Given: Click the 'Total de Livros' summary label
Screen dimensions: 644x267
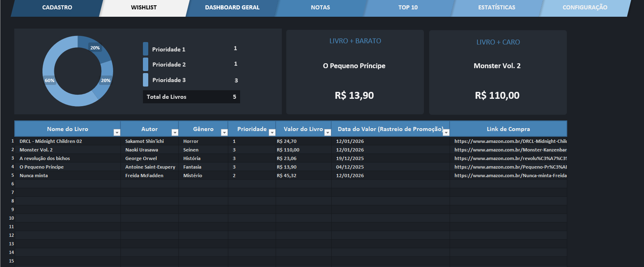Looking at the screenshot, I should click(x=167, y=97).
